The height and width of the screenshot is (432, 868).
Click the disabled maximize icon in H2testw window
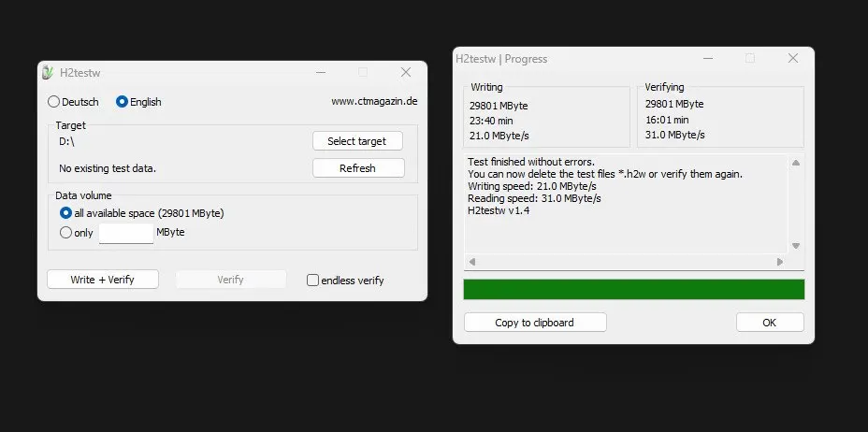(363, 72)
